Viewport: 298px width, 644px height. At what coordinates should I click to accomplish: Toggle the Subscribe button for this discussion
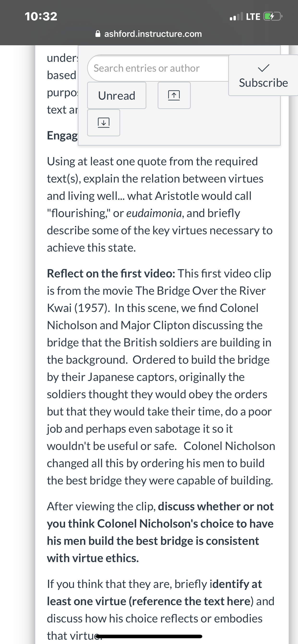[263, 75]
